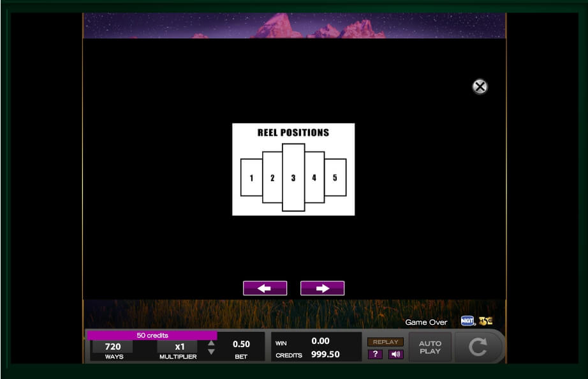Click the Replay button
The height and width of the screenshot is (379, 588).
coord(385,342)
